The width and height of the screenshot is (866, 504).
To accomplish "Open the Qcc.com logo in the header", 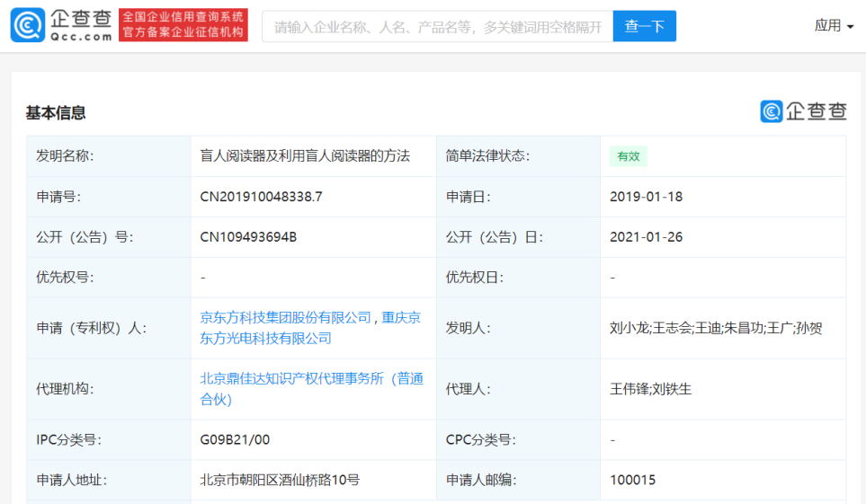I will coord(61,25).
